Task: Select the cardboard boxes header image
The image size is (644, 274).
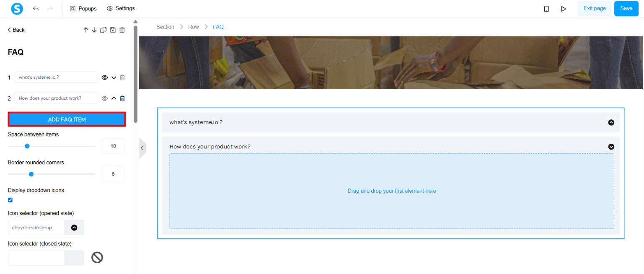Action: point(391,63)
